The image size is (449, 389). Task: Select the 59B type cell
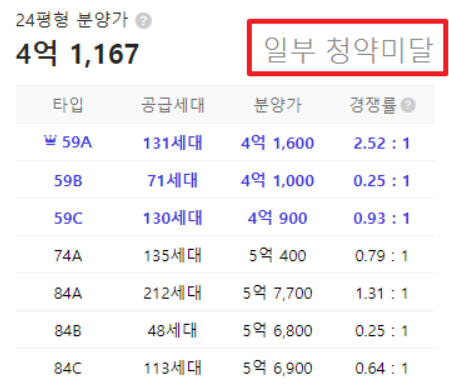[68, 180]
